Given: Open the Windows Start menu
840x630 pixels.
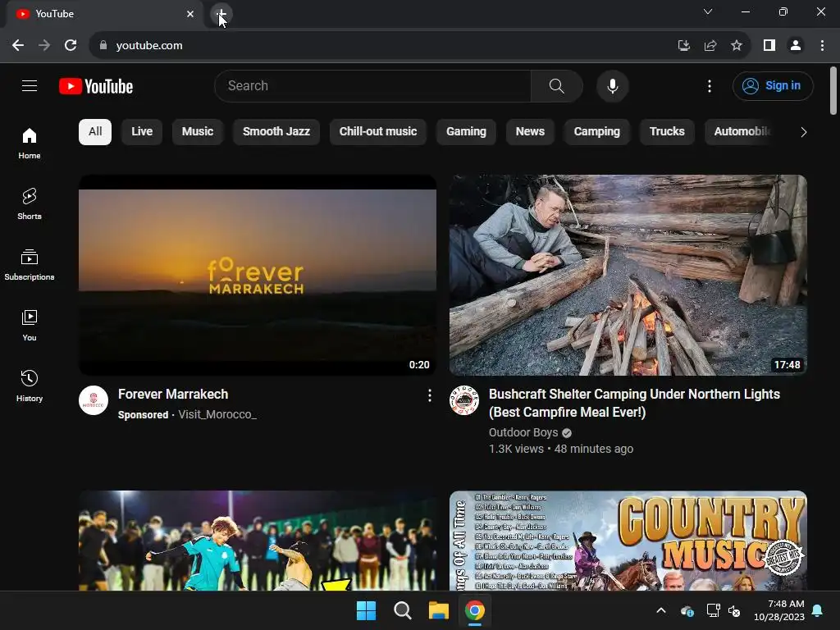Looking at the screenshot, I should click(x=367, y=610).
